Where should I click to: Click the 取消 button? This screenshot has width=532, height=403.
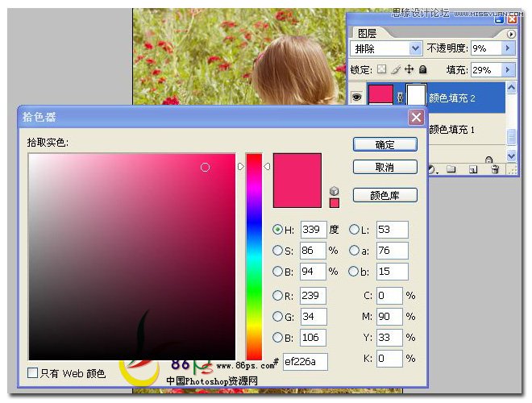[x=385, y=167]
